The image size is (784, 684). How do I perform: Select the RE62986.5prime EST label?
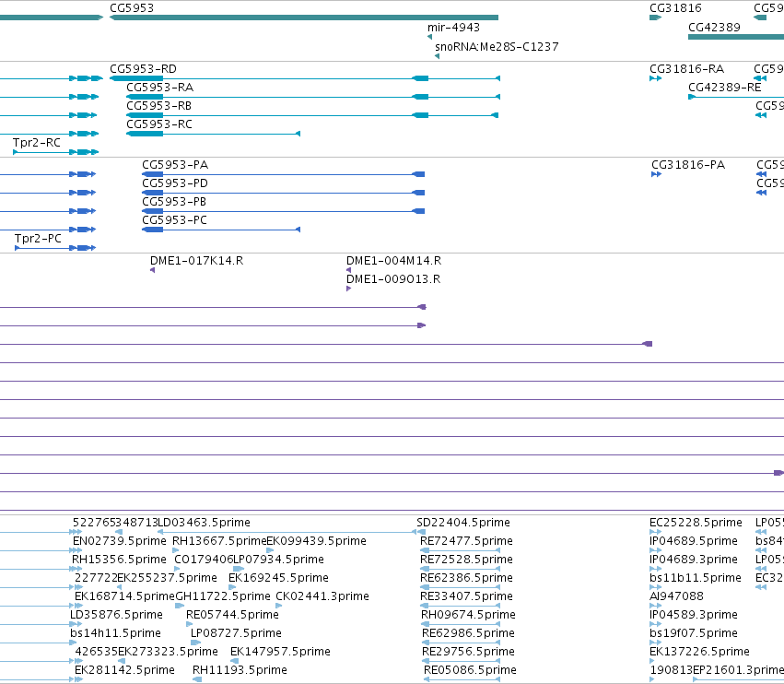click(x=469, y=633)
